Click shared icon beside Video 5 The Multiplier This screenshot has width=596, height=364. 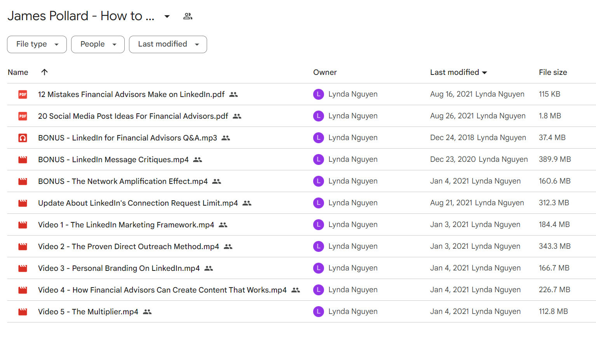pyautogui.click(x=147, y=312)
